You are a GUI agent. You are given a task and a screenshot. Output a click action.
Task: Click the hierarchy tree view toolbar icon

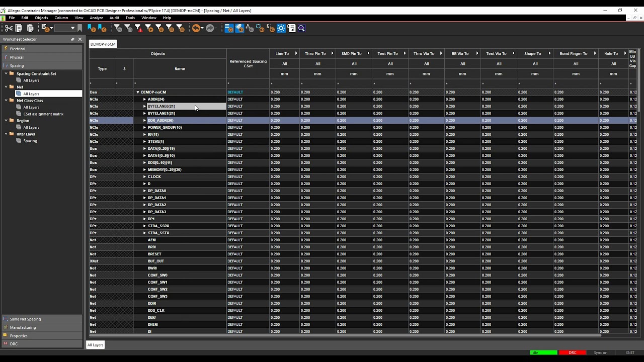click(249, 28)
